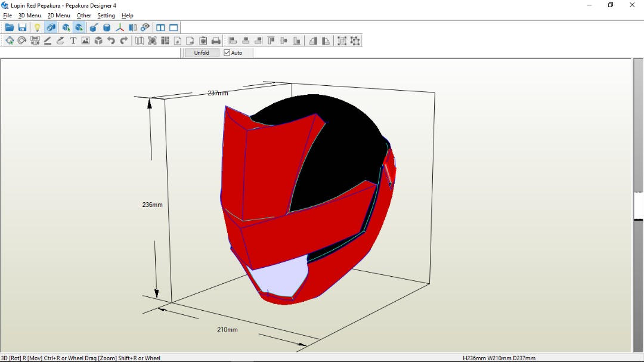644x362 pixels.
Task: Insert an image onto the pattern
Action: click(x=85, y=41)
